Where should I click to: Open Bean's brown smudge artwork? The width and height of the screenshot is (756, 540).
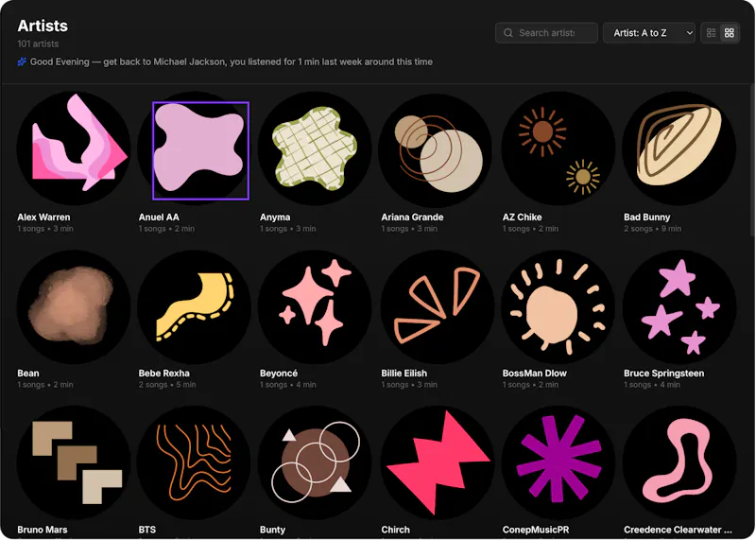(x=74, y=306)
